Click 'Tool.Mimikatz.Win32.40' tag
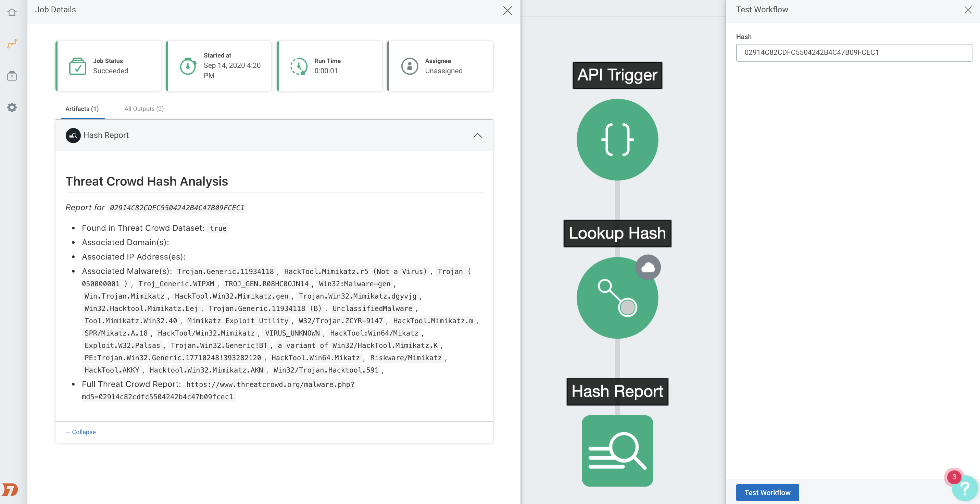The image size is (980, 504). coord(130,321)
